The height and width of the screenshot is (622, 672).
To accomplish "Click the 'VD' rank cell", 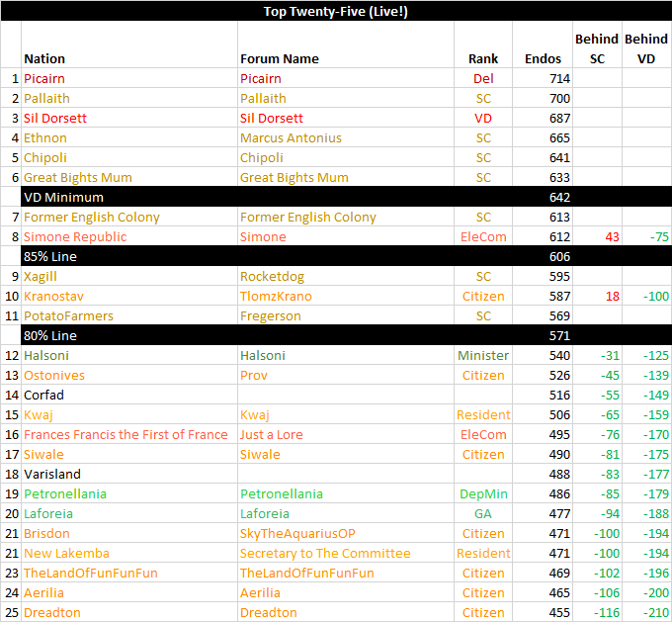I will click(483, 118).
